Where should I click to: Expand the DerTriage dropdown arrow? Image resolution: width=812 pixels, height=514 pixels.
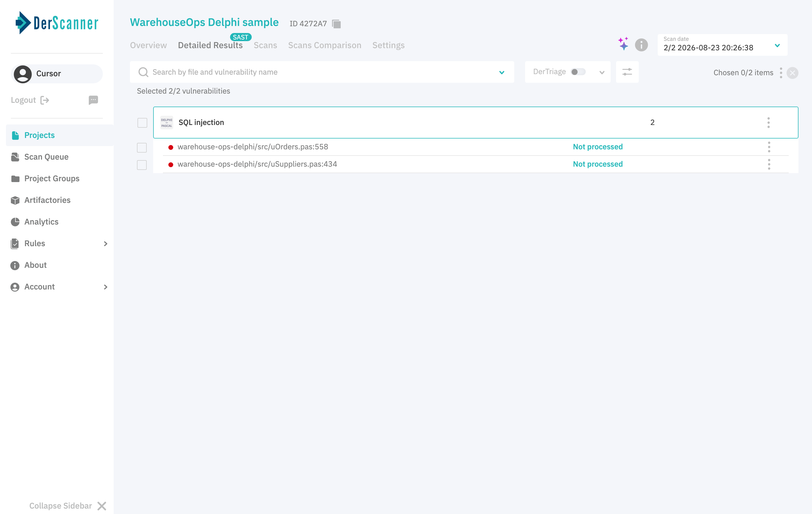coord(602,73)
